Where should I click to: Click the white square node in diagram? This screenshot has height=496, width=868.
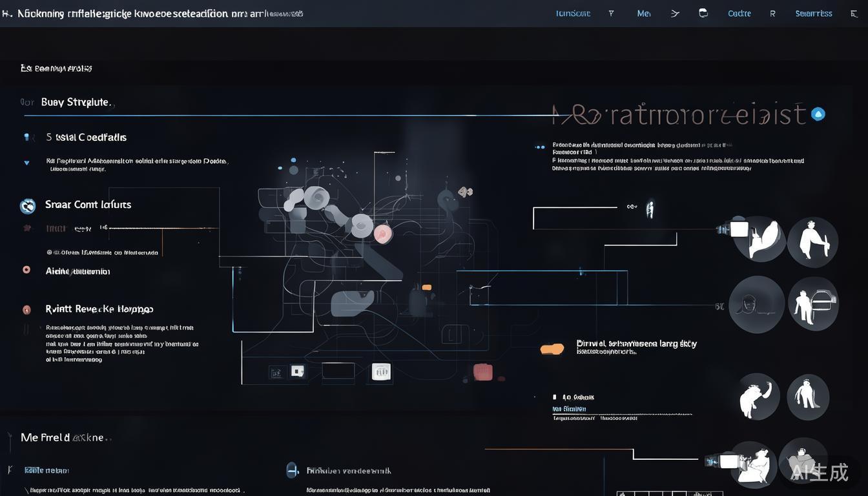381,371
